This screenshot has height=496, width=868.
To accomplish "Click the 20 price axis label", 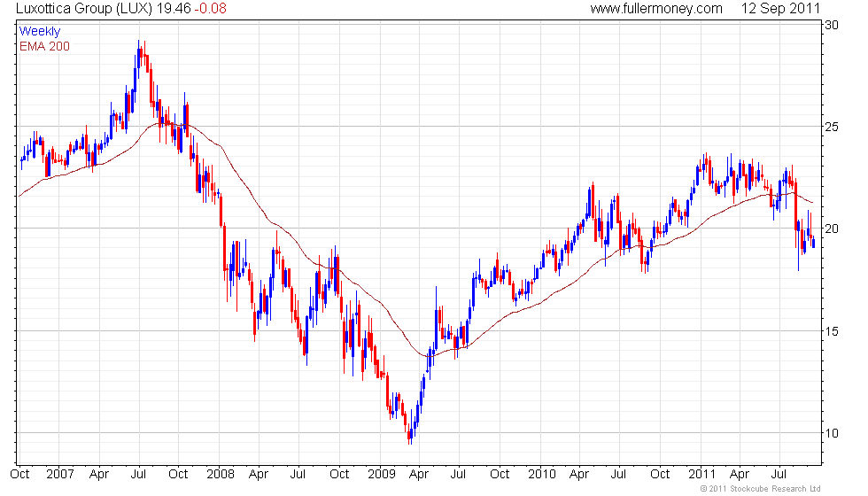I will tap(832, 229).
